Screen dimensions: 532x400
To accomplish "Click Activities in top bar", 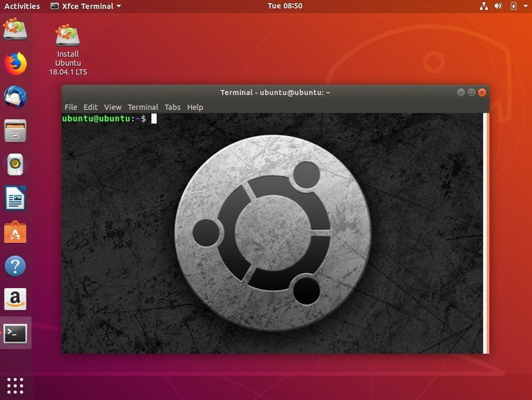I will click(x=22, y=6).
